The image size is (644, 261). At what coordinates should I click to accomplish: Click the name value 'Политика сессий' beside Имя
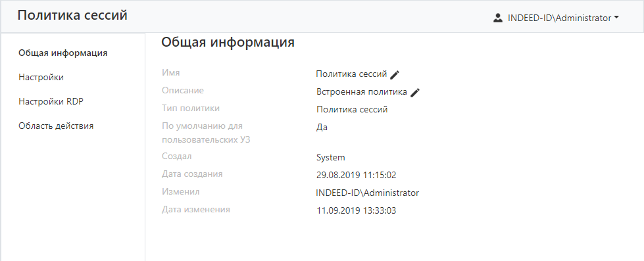pos(351,74)
